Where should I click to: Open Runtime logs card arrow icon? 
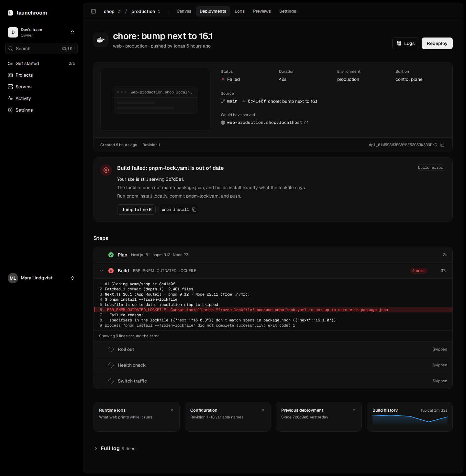[x=172, y=410]
